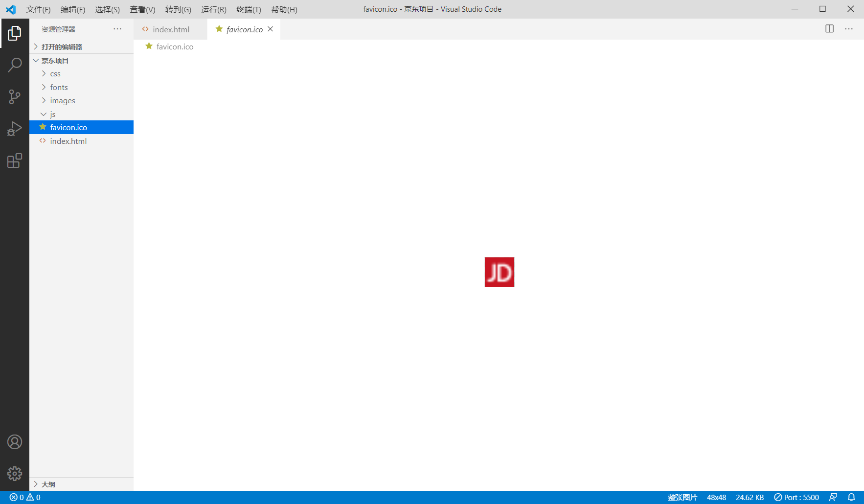
Task: Click the errors count in status bar
Action: click(x=17, y=497)
